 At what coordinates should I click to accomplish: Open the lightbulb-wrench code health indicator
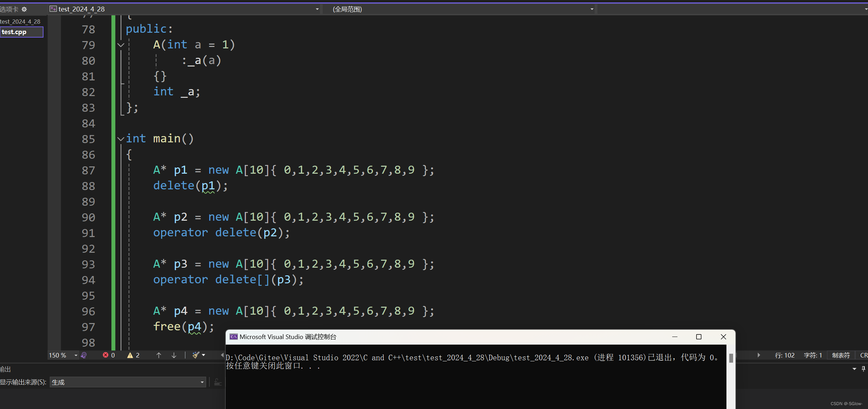(x=84, y=355)
